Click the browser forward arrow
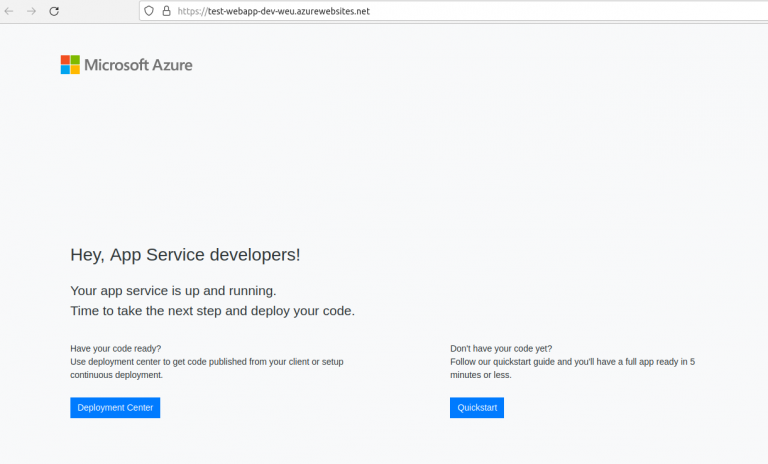The image size is (768, 464). pos(32,11)
